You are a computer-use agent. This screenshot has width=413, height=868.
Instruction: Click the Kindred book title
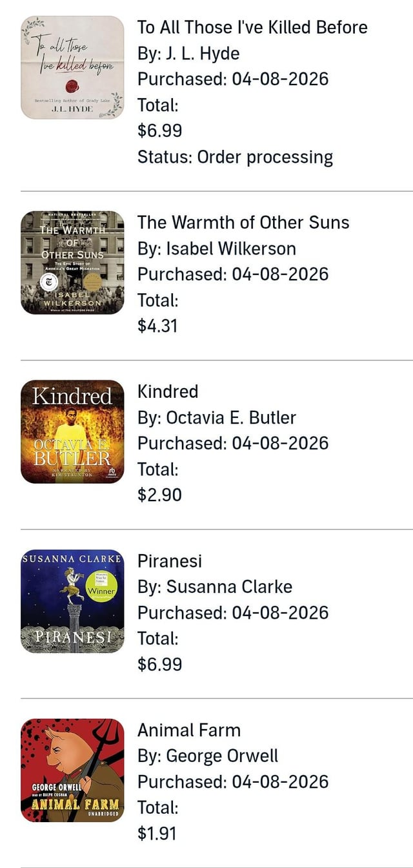tap(168, 391)
